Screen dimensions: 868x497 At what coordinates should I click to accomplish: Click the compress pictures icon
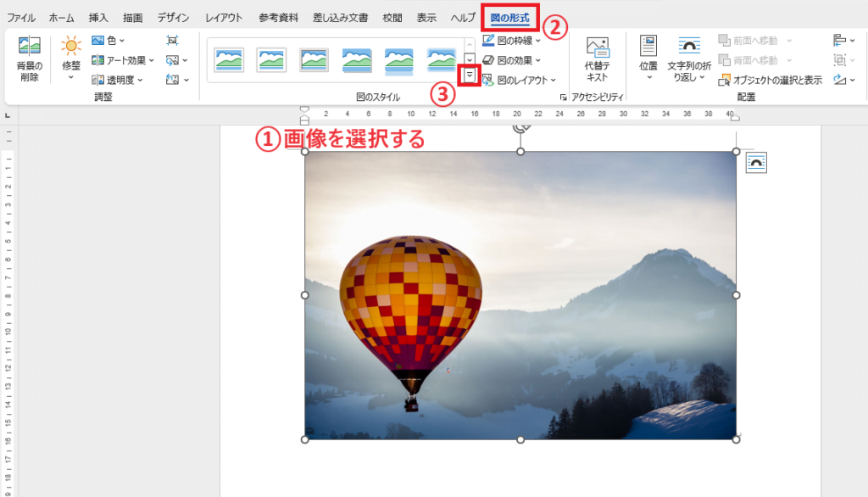172,41
